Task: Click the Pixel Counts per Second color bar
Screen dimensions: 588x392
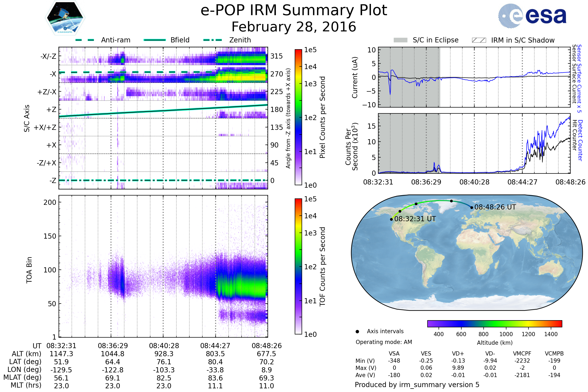Action: [x=298, y=117]
